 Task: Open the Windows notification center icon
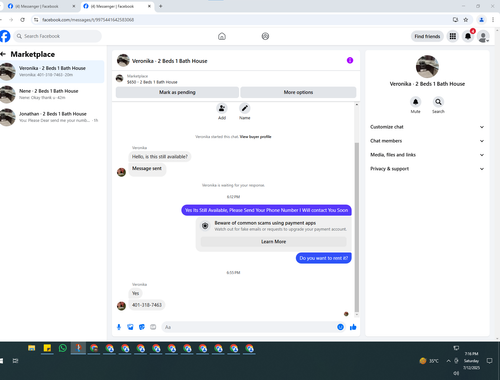[490, 361]
